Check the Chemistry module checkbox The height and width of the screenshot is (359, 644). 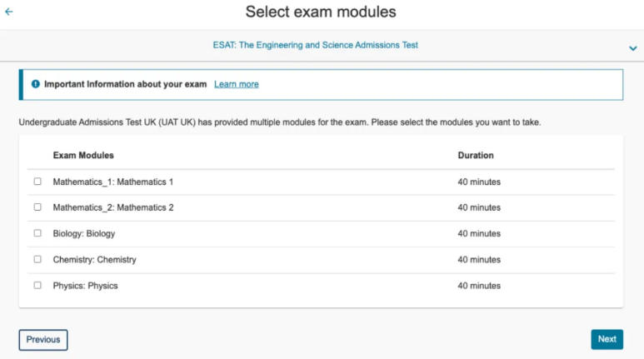(37, 259)
